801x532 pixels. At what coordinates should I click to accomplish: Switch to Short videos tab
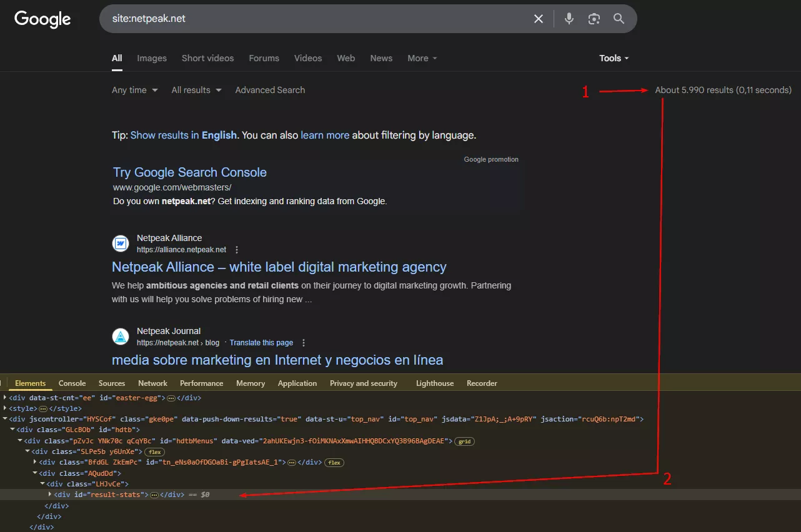point(207,58)
